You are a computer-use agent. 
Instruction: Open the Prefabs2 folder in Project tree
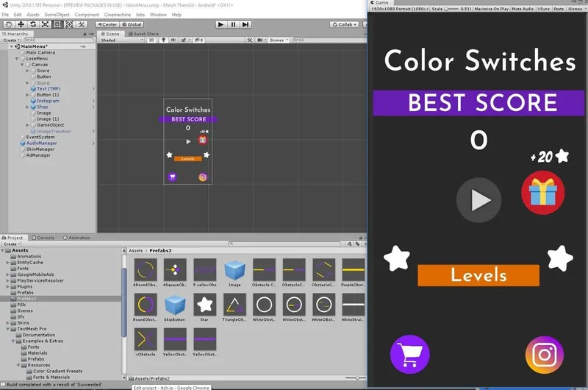click(26, 299)
